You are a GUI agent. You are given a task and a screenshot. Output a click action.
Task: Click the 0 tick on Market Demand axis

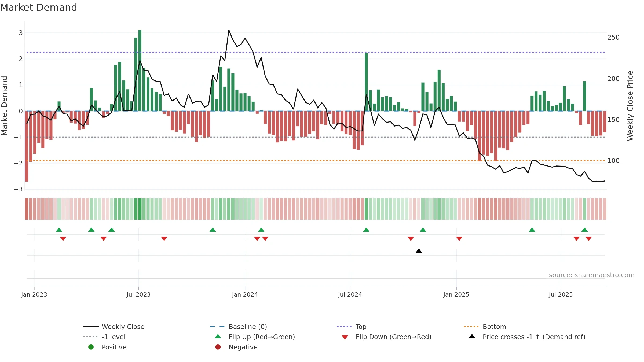click(x=21, y=111)
